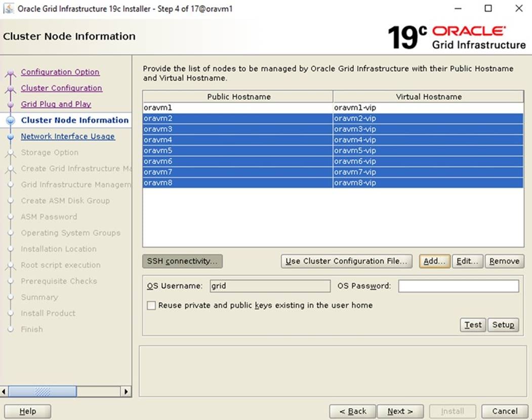The height and width of the screenshot is (420, 532).
Task: Click the oravm6-vip virtual hostname cell
Action: 429,161
